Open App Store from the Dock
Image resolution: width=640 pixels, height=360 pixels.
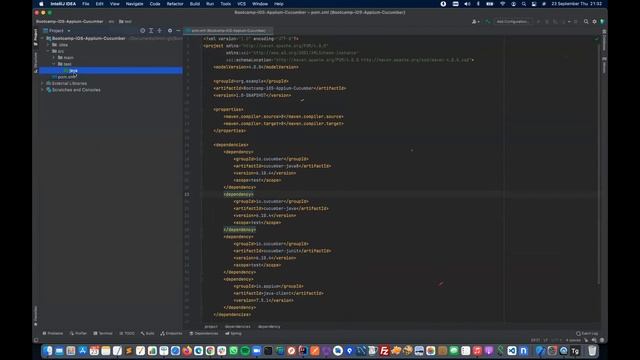click(x=82, y=351)
